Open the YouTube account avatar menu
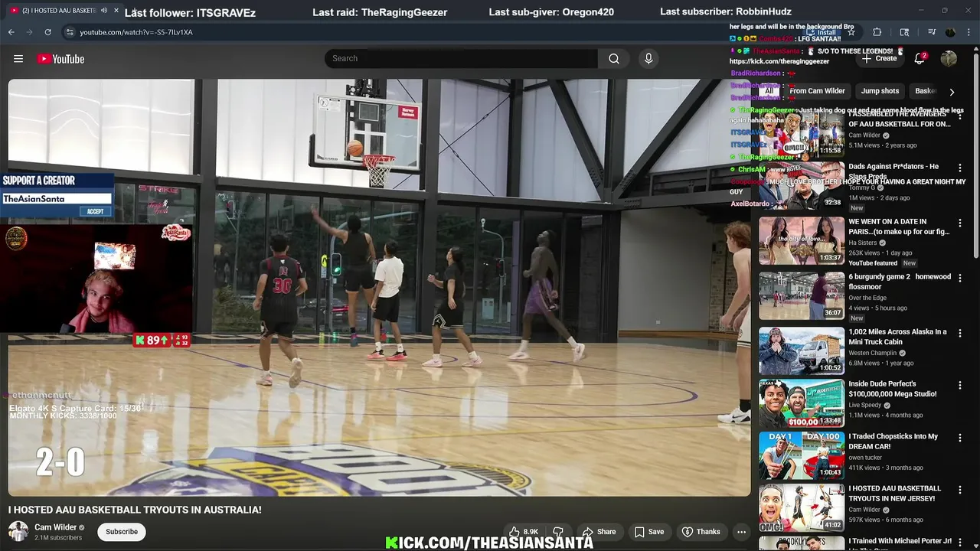This screenshot has height=551, width=980. point(949,59)
